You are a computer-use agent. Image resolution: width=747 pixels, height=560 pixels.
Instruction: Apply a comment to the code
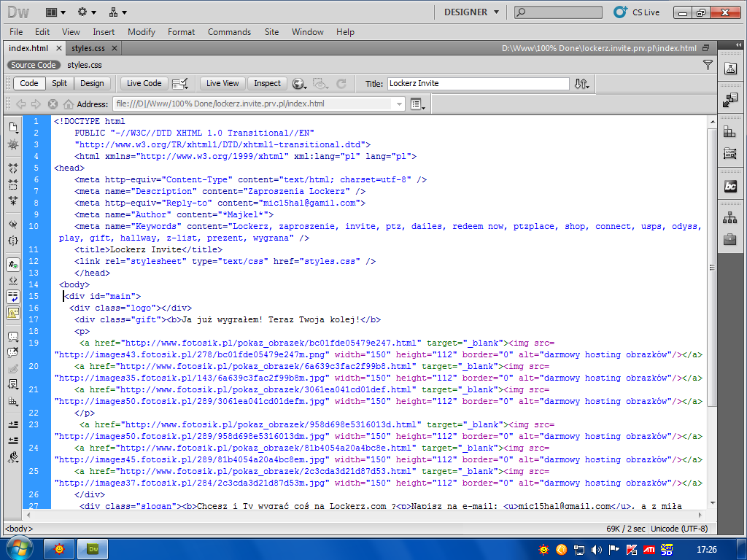(13, 337)
